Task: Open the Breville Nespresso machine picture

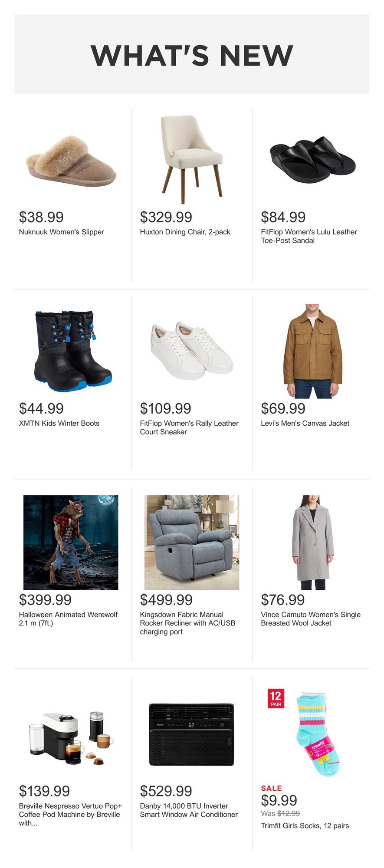Action: [x=71, y=734]
